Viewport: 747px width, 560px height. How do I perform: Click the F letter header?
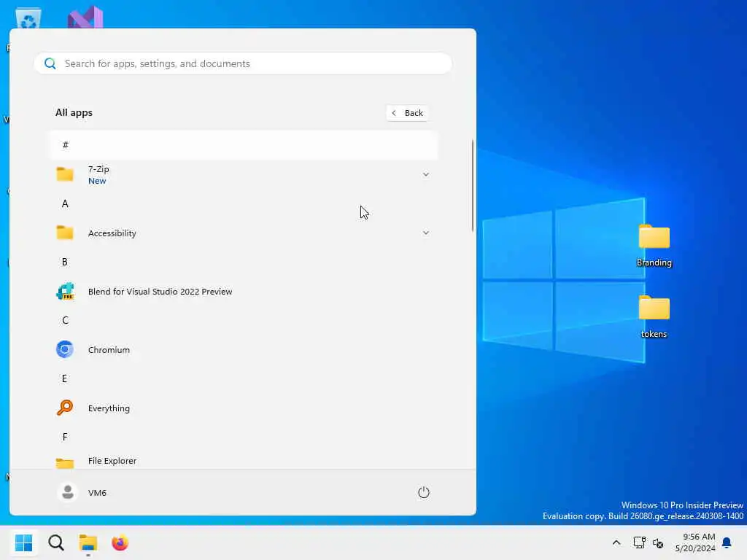coord(65,437)
